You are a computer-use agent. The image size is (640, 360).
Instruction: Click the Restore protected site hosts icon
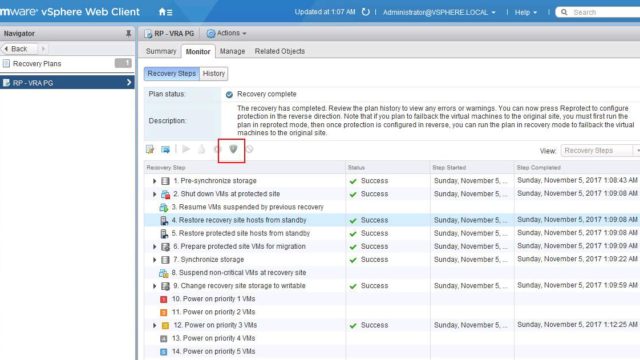(164, 233)
